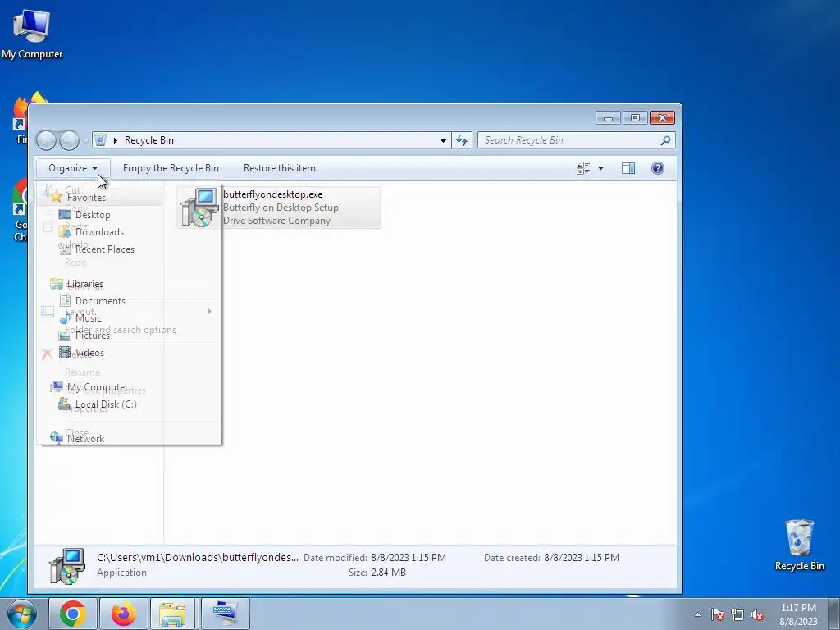The image size is (840, 630).
Task: Click the Recycle Bin breadcrumb text
Action: click(x=149, y=140)
